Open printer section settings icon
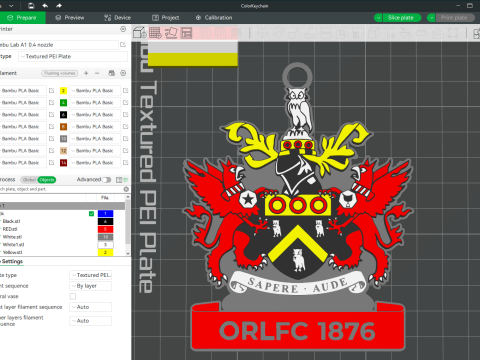Screen dimensions: 480x360 123,29
